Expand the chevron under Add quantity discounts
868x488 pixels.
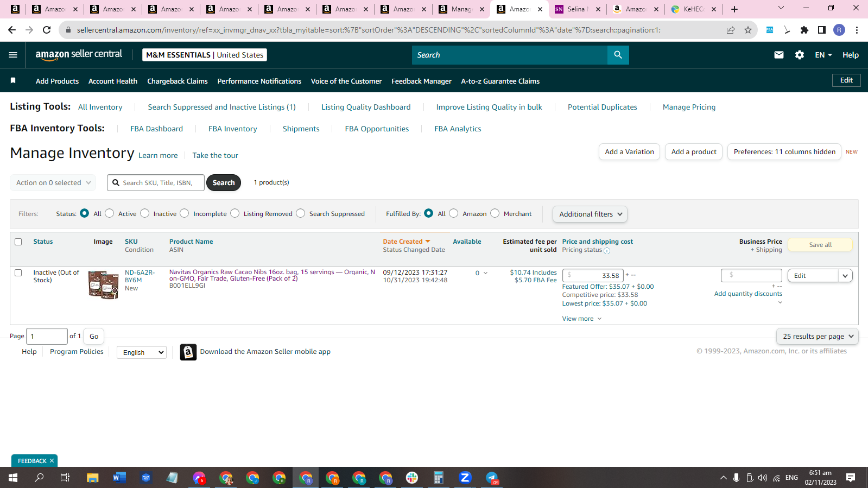click(x=780, y=302)
